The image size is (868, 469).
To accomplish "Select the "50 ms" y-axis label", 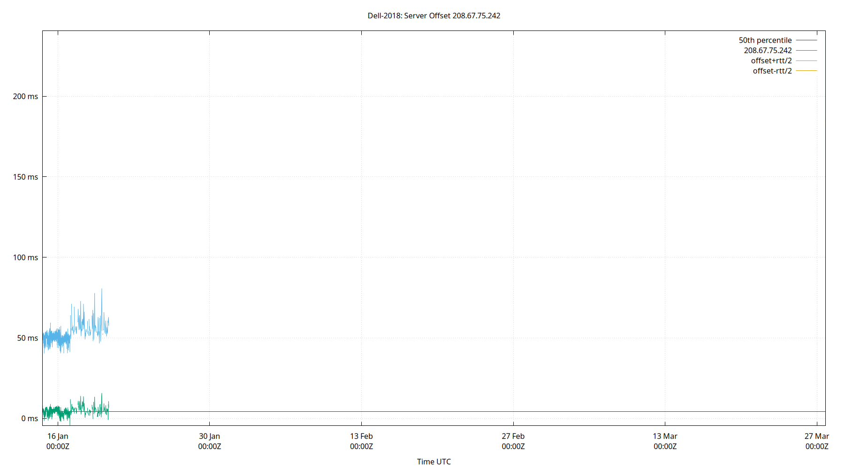I will [27, 338].
